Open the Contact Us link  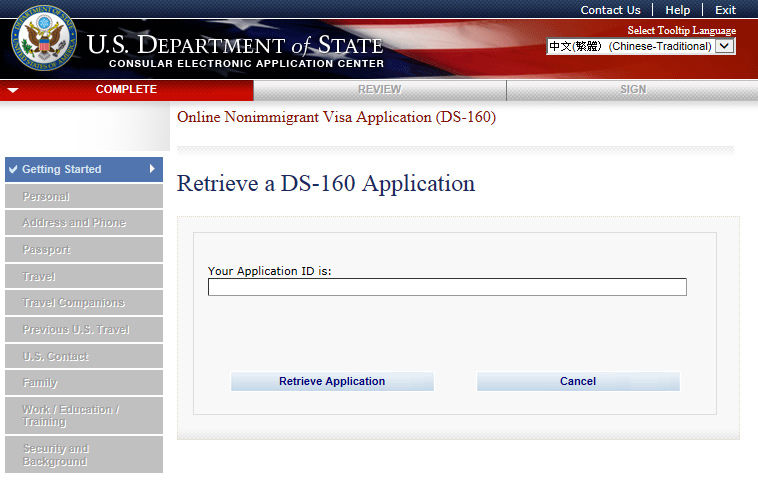tap(610, 10)
